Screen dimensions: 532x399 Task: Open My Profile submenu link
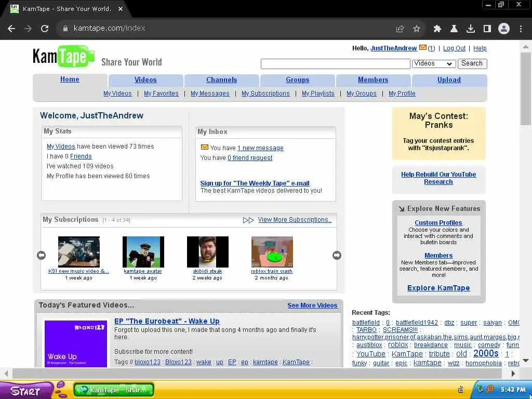click(402, 94)
